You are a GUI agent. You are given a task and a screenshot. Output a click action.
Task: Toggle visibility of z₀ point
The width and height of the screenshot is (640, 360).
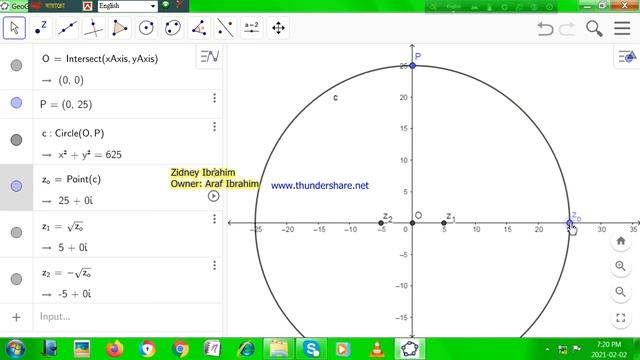pos(16,186)
